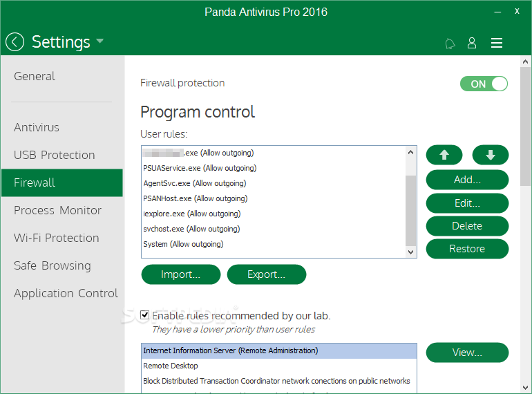Viewport: 532px width, 394px height.
Task: Open Process Monitor settings
Action: 57,210
